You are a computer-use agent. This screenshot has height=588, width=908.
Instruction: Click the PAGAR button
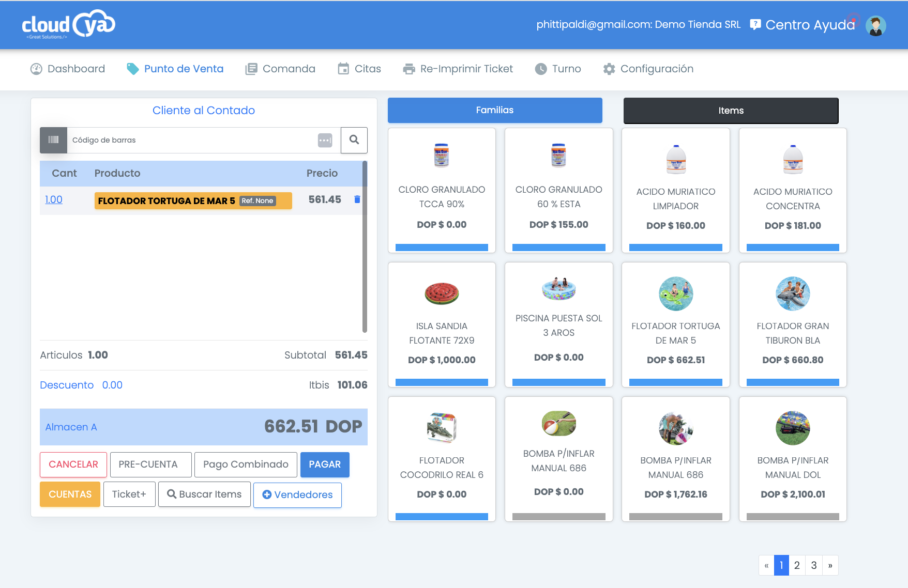pos(325,465)
